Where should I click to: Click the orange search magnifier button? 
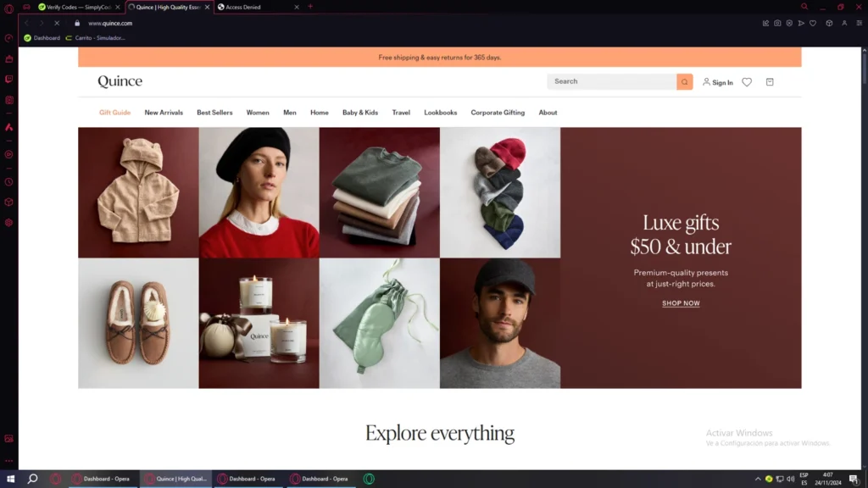684,82
